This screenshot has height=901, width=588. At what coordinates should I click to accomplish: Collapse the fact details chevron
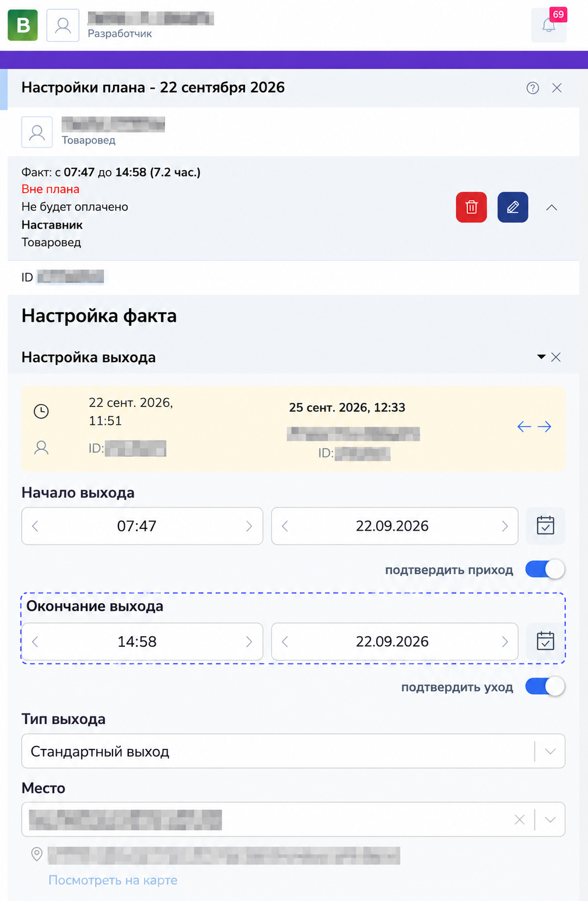pyautogui.click(x=552, y=207)
